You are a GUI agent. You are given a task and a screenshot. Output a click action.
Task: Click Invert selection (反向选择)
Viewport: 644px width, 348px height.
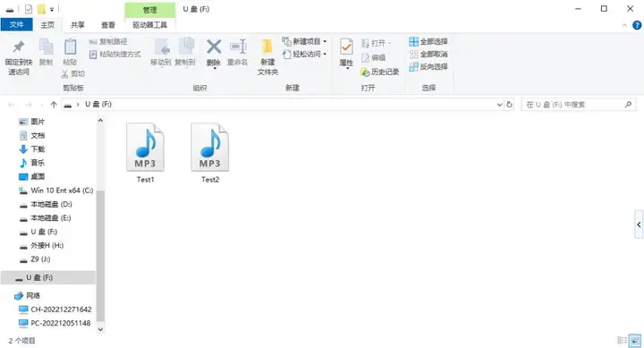tap(428, 66)
